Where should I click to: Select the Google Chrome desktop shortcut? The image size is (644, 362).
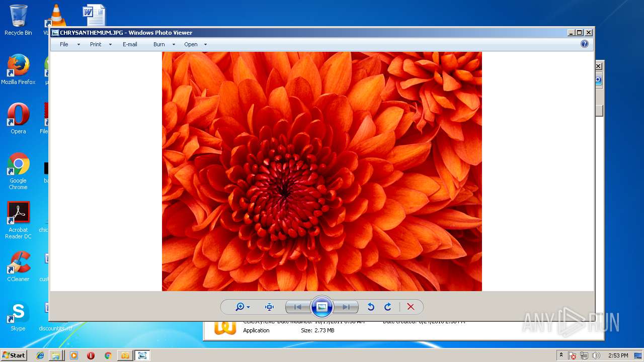pos(18,171)
